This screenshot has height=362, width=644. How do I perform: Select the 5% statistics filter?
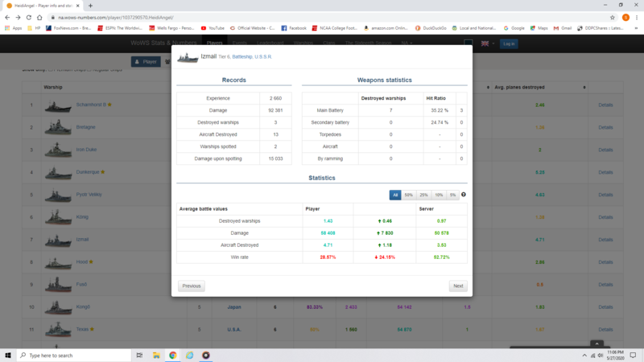[x=452, y=195]
